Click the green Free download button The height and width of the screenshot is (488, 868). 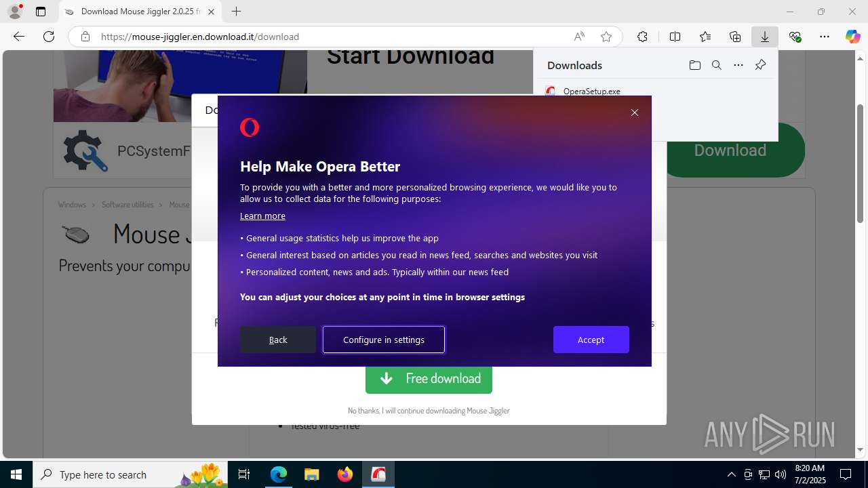pos(429,380)
